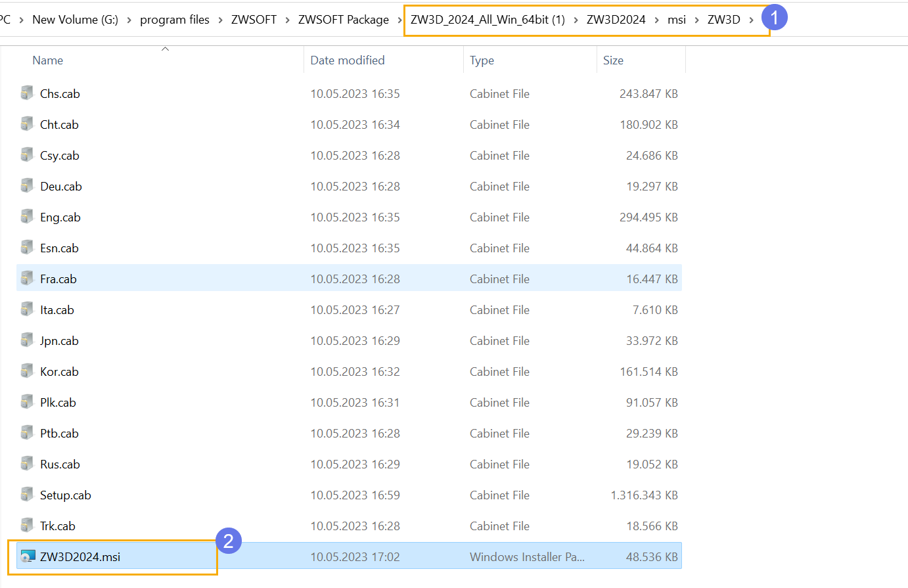This screenshot has height=588, width=908.
Task: Click the 10.05.2023 17:02 date cell
Action: (x=355, y=556)
